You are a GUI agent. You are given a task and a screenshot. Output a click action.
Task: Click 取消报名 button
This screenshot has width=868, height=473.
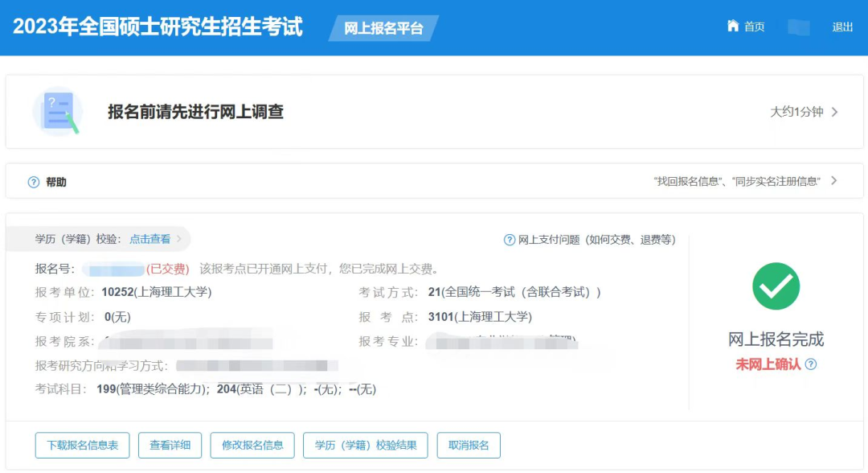coord(469,446)
